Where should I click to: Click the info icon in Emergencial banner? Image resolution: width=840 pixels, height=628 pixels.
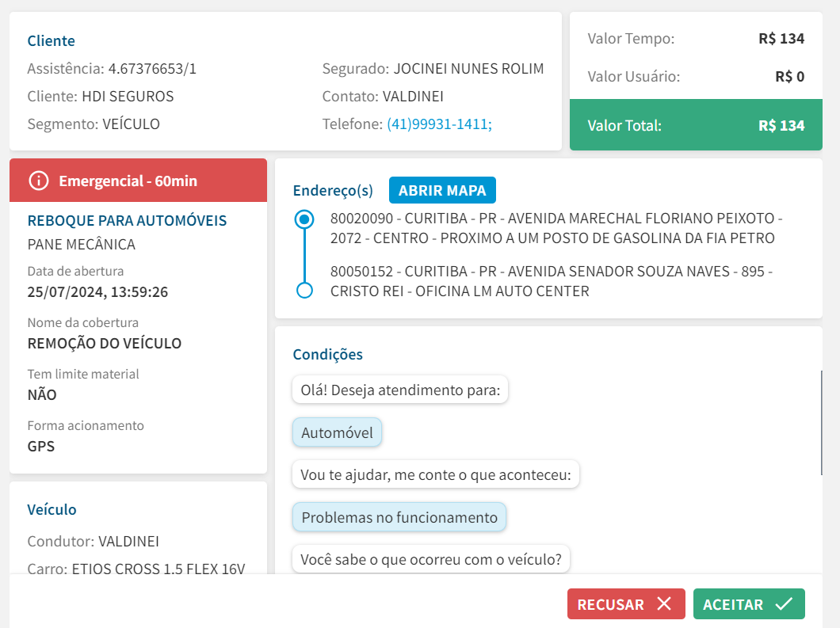pos(38,181)
